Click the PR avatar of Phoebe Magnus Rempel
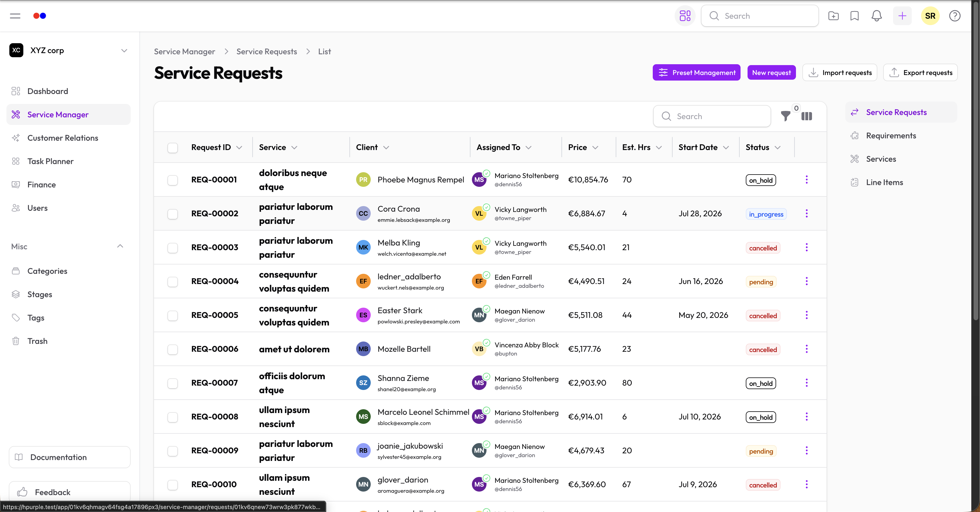The width and height of the screenshot is (980, 512). (363, 180)
